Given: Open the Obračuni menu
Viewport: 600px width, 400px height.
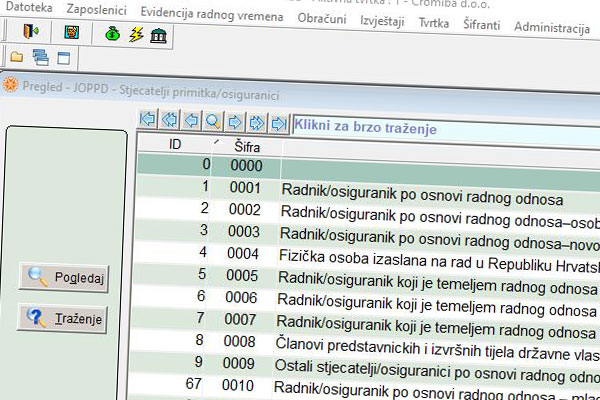Looking at the screenshot, I should pyautogui.click(x=322, y=18).
